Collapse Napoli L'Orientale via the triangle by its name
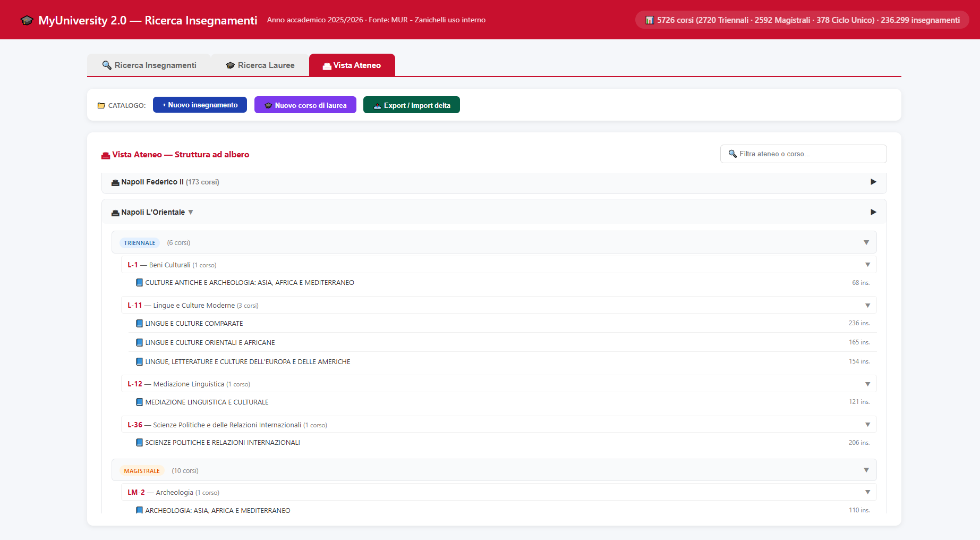The image size is (980, 540). [191, 212]
